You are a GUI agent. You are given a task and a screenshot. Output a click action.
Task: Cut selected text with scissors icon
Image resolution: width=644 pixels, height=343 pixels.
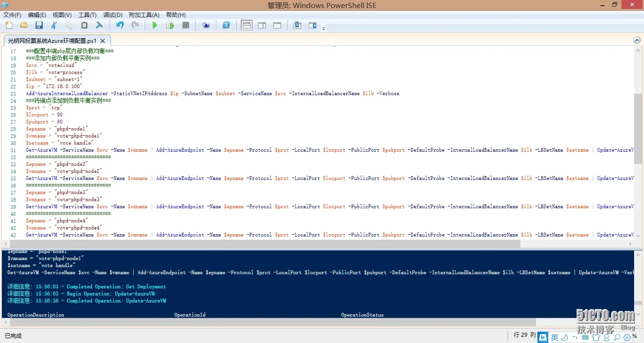(x=54, y=25)
